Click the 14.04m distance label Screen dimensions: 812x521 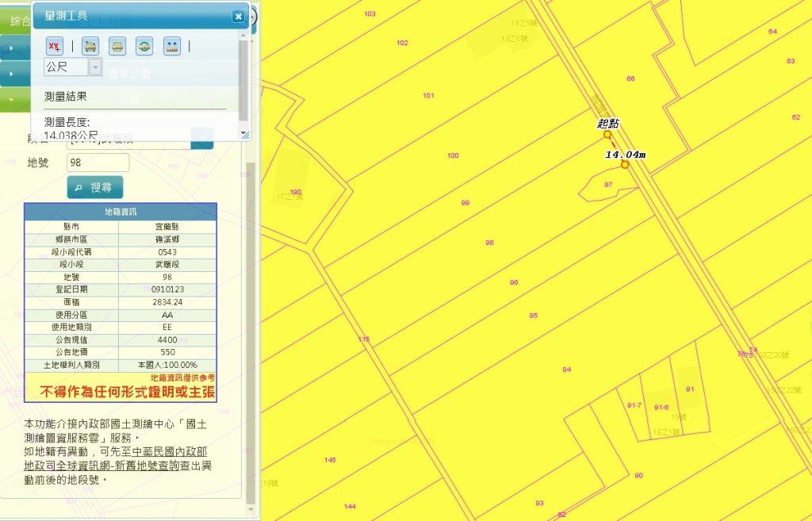[x=625, y=155]
